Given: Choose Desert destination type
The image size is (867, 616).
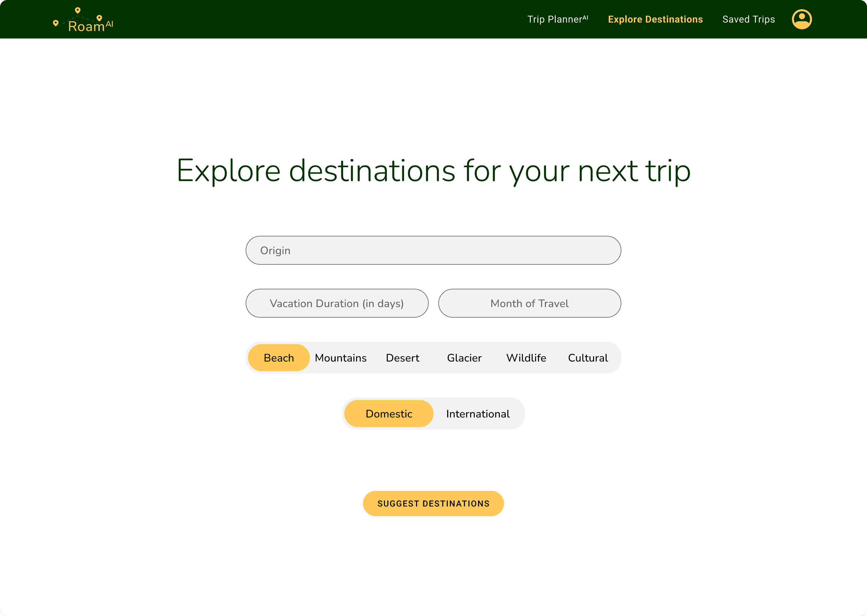Looking at the screenshot, I should (402, 358).
